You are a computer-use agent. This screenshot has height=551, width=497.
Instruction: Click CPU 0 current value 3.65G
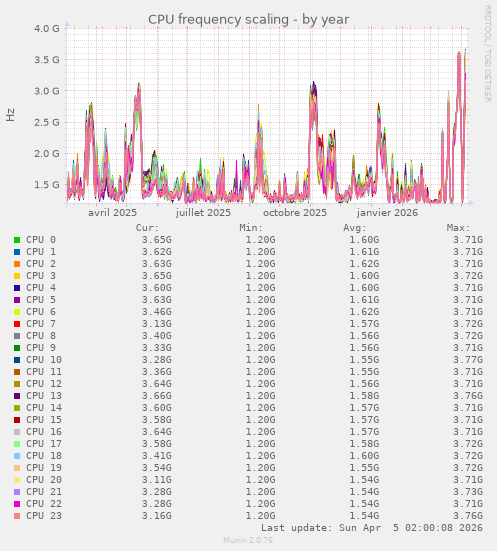click(x=157, y=240)
